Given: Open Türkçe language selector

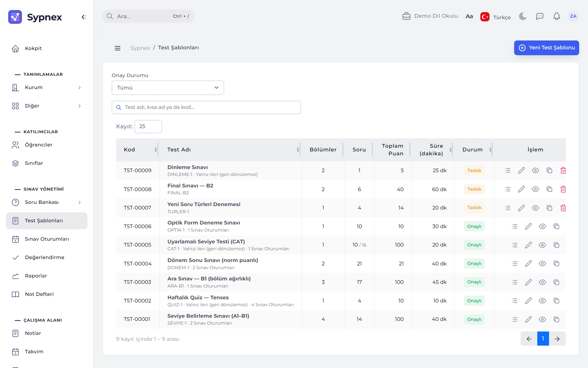Looking at the screenshot, I should click(495, 17).
